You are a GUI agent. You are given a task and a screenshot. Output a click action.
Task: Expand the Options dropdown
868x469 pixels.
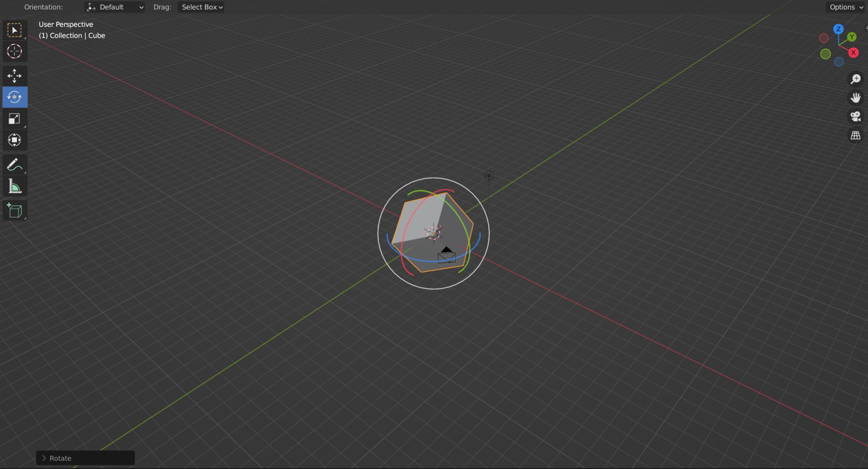coord(844,7)
